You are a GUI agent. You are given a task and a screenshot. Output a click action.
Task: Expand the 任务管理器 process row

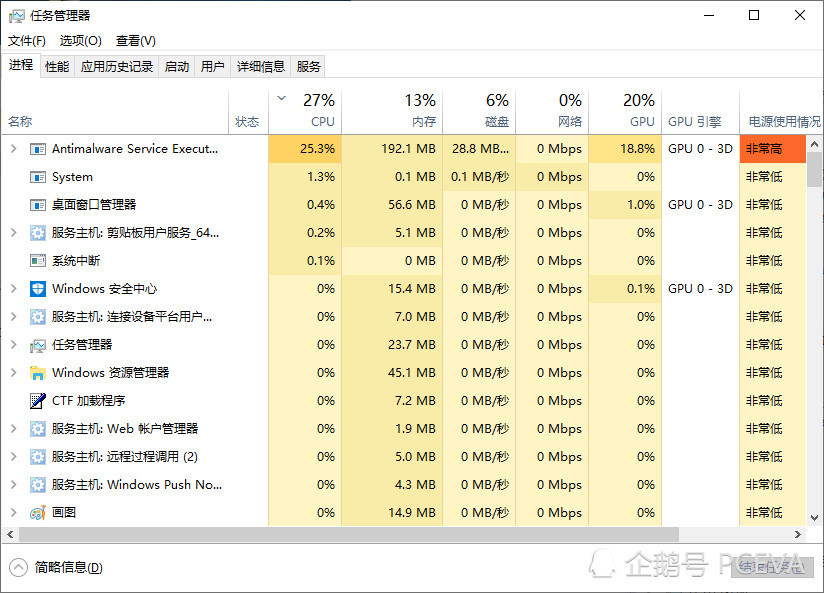14,345
